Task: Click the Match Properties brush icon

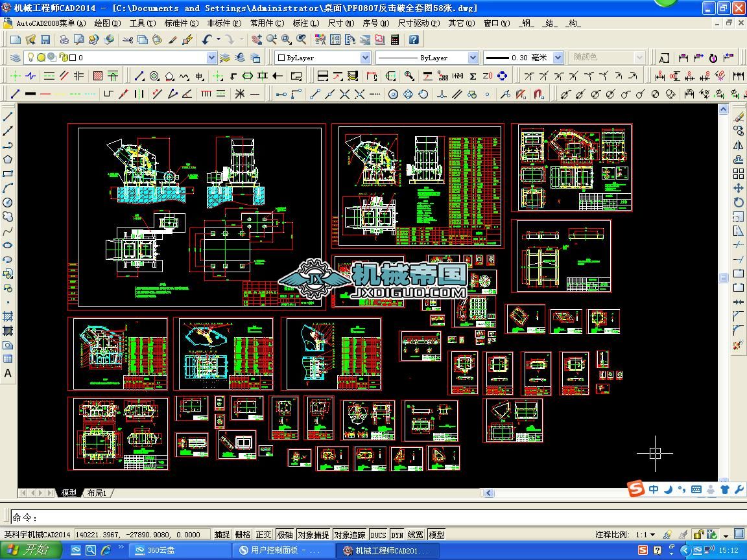Action: tap(172, 40)
